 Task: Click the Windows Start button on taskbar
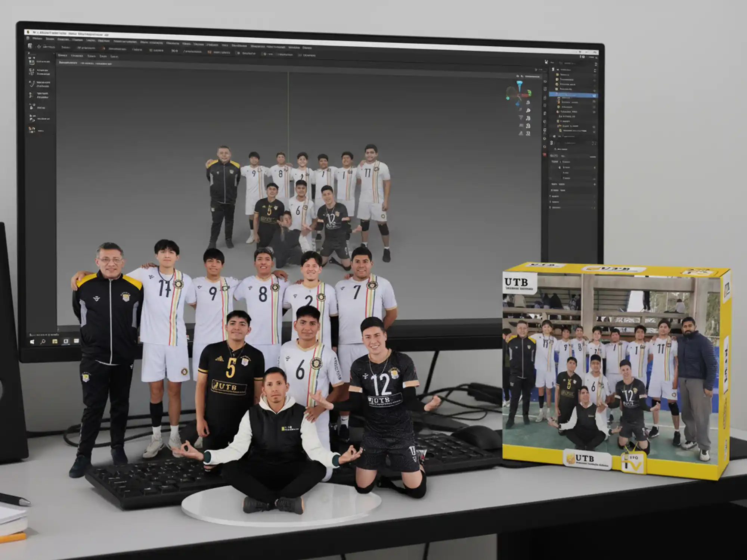coord(32,342)
